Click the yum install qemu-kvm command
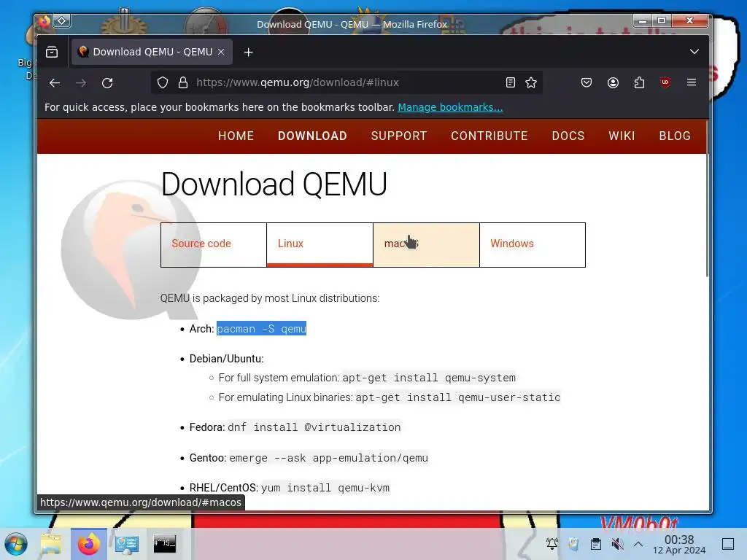The image size is (747, 560). click(x=325, y=488)
